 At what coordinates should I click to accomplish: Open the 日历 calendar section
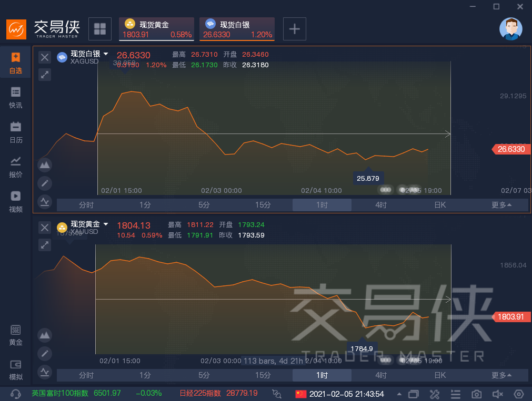pyautogui.click(x=16, y=132)
